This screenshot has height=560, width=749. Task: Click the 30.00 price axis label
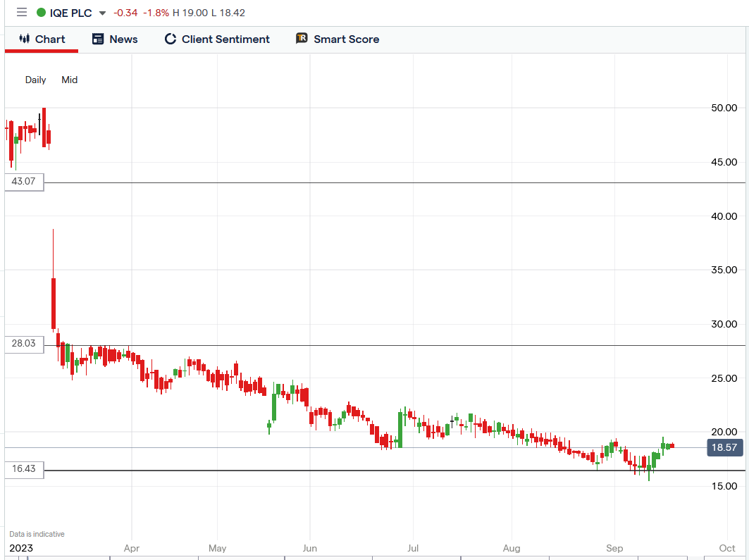point(724,324)
